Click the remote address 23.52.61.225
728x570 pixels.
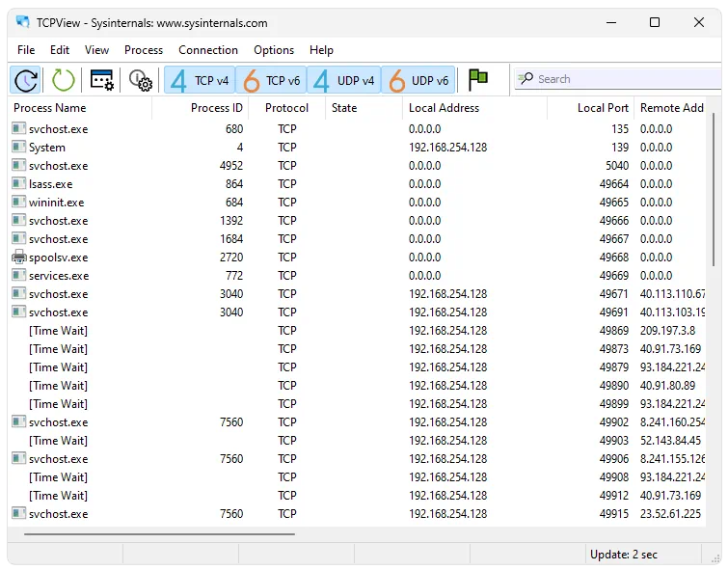tap(670, 514)
